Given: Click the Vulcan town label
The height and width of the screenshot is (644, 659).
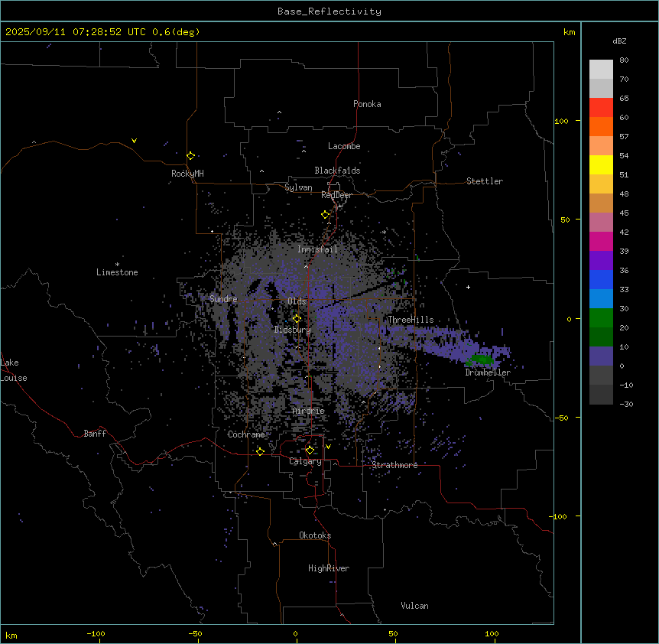Looking at the screenshot, I should tap(415, 606).
